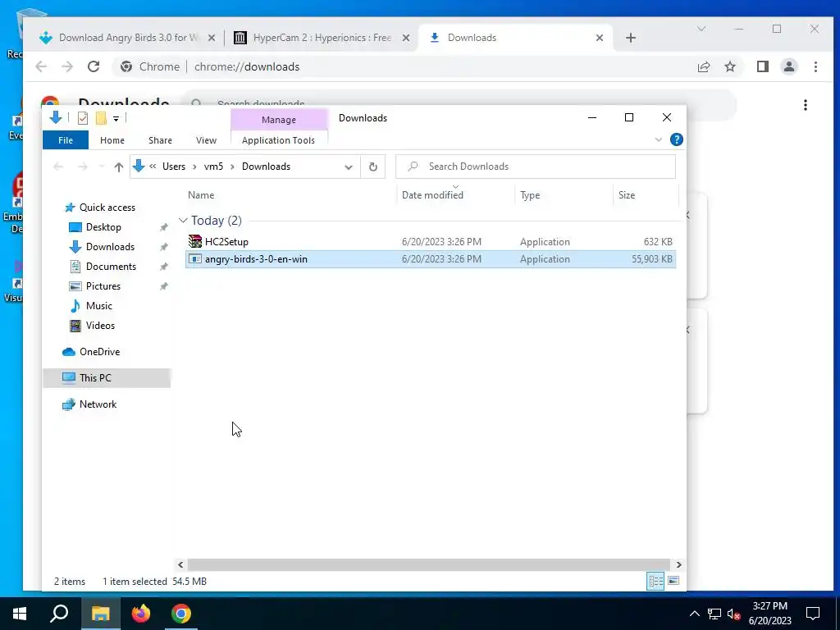Click the horizontal scrollbar in file list
The height and width of the screenshot is (630, 840).
(428, 564)
